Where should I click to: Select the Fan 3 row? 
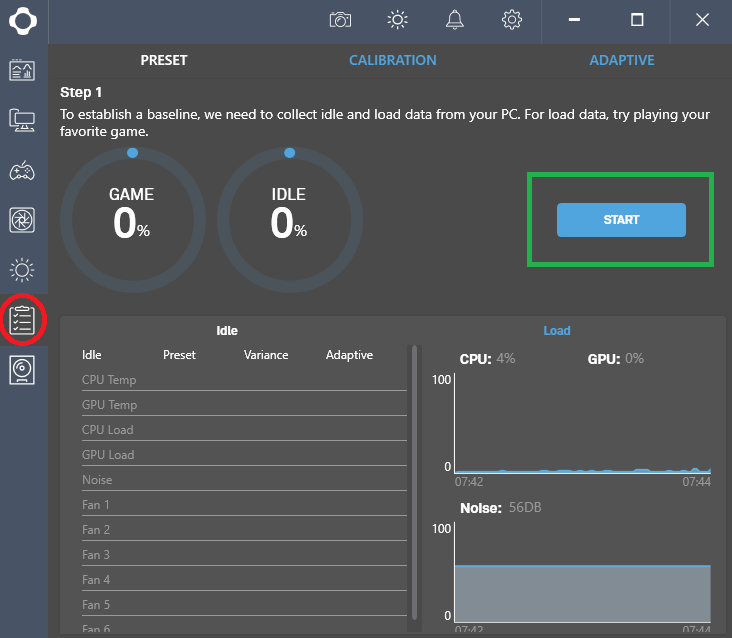(244, 555)
